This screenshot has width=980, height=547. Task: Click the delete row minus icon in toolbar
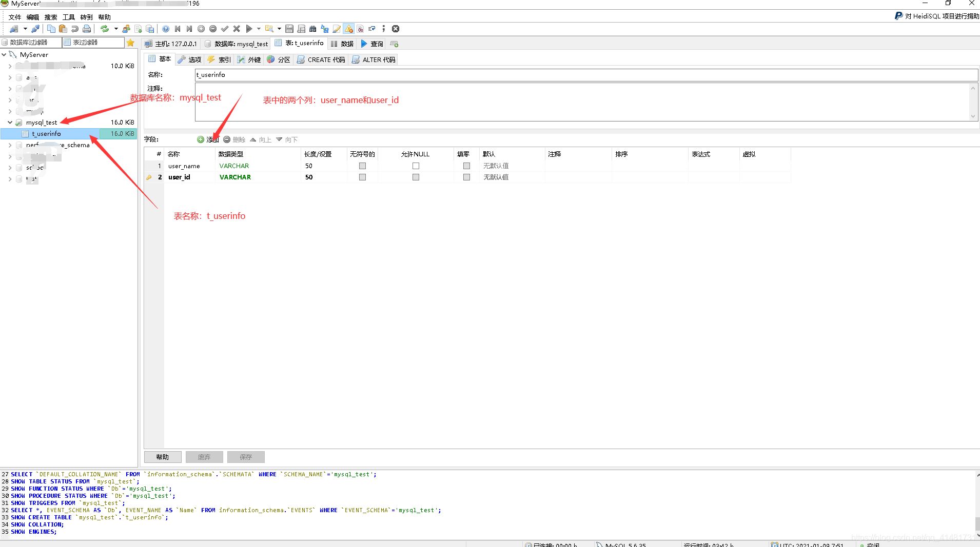[213, 29]
